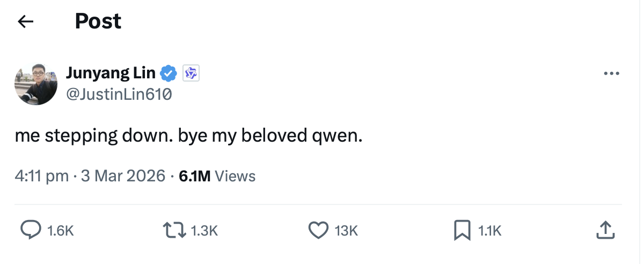Click the 1.3K repost count
Image resolution: width=644 pixels, height=264 pixels.
[x=204, y=231]
